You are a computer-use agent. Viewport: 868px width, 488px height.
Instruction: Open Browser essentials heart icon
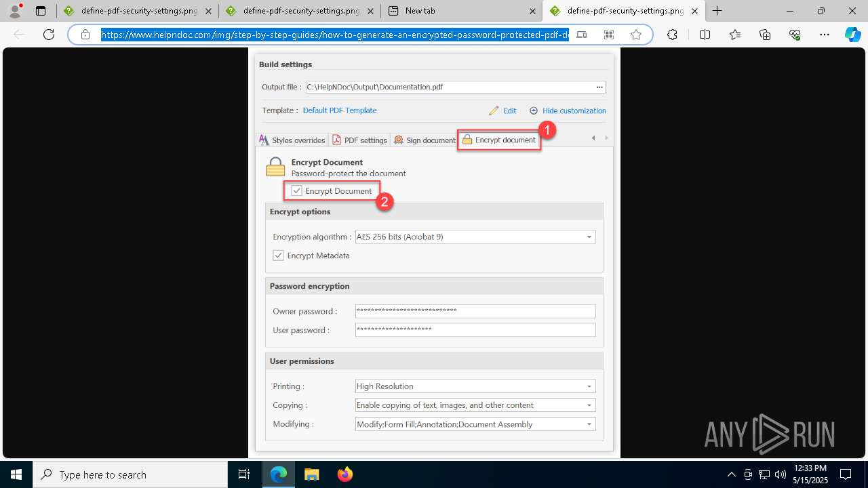coord(795,35)
